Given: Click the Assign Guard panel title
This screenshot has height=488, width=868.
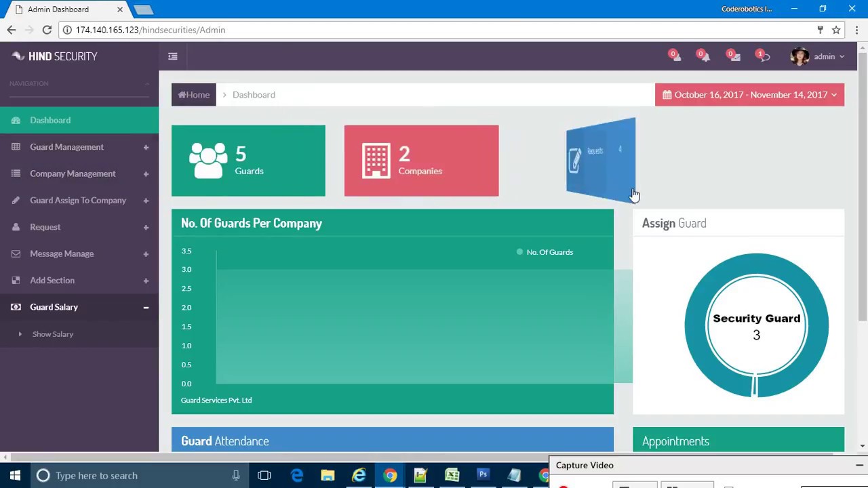Looking at the screenshot, I should tap(674, 223).
